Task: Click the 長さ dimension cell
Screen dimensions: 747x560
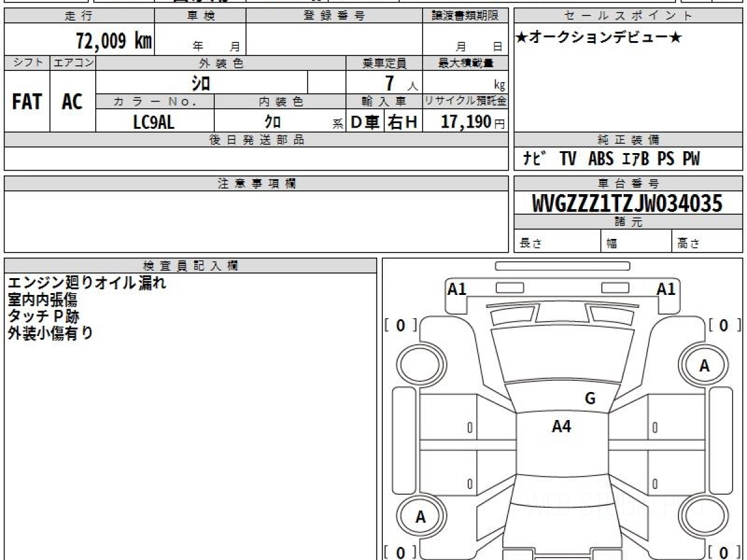Action: tap(558, 241)
